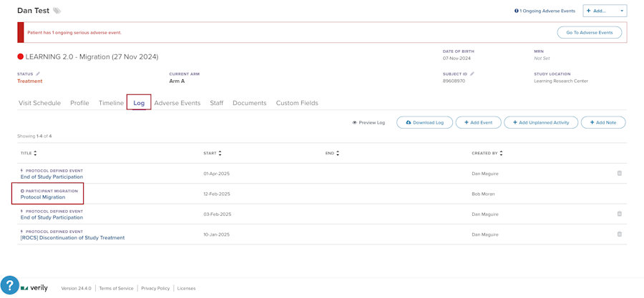The image size is (644, 298).
Task: Edit Subject ID using the pencil icon
Action: coord(472,74)
